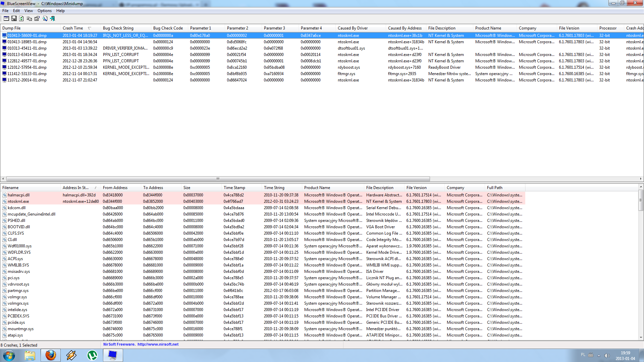Select ntoskrnl.exe in the lower pane
Image resolution: width=644 pixels, height=362 pixels.
click(x=263, y=201)
